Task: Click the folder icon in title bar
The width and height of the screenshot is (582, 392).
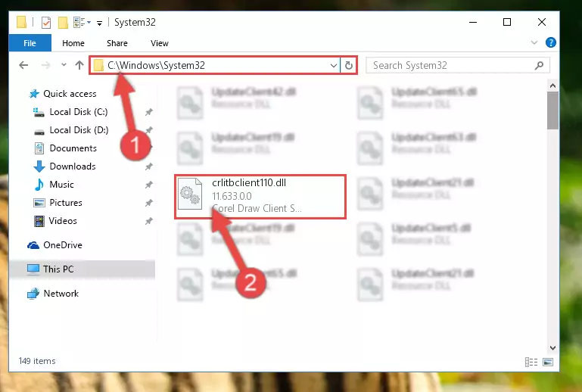Action: tap(21, 22)
